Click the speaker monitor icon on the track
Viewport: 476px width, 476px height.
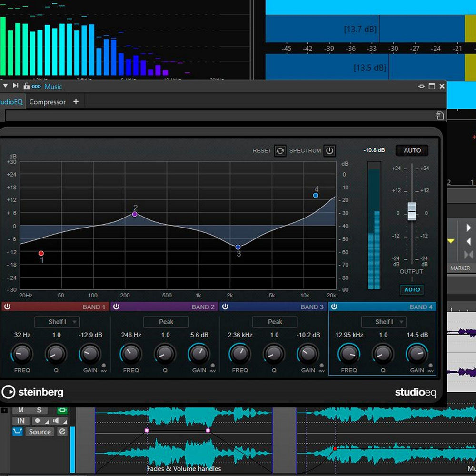(x=57, y=421)
